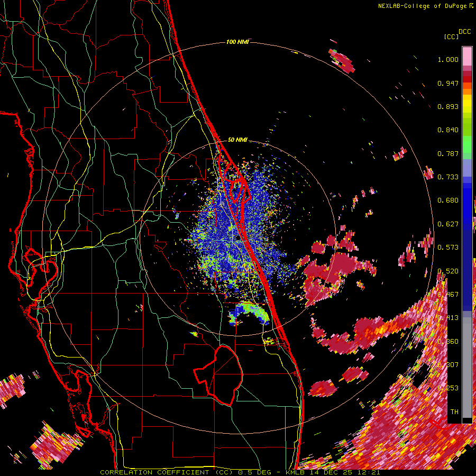This screenshot has width=476, height=476.
Task: Click the 50 NMI range ring label
Action: (x=237, y=140)
